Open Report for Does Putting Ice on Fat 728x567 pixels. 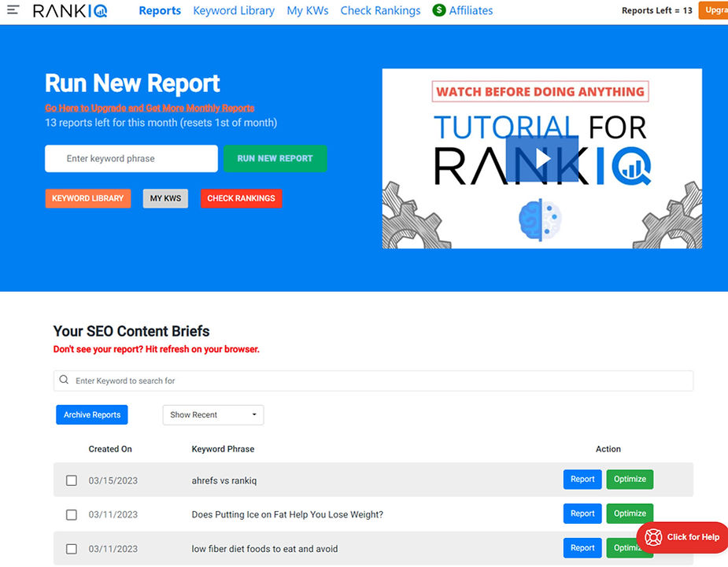point(582,514)
